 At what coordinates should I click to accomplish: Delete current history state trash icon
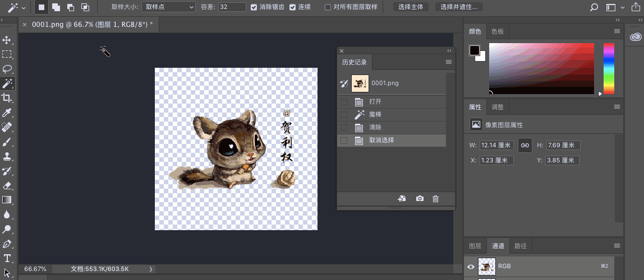tap(436, 198)
